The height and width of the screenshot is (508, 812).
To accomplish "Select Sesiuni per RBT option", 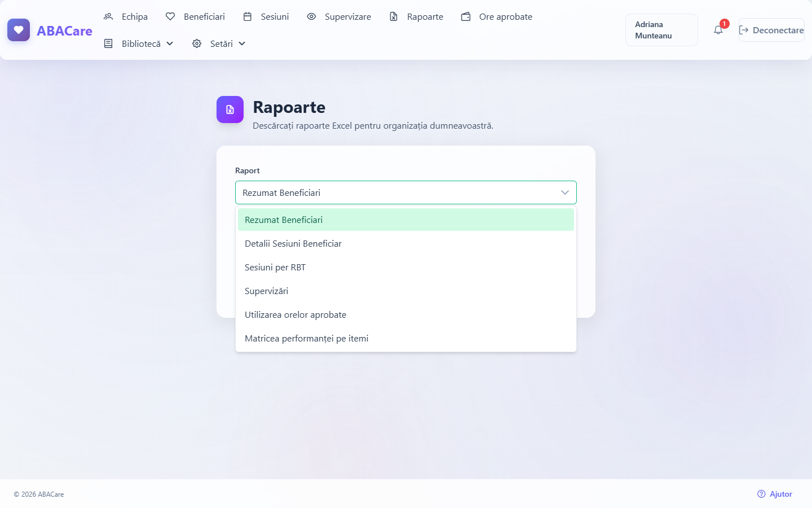I will point(406,267).
